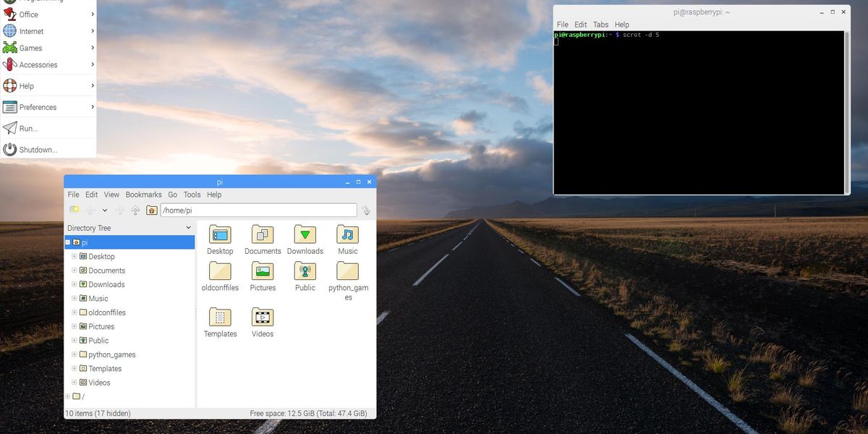Open the Tabs menu in the terminal window
Viewport: 868px width, 434px height.
click(x=600, y=24)
